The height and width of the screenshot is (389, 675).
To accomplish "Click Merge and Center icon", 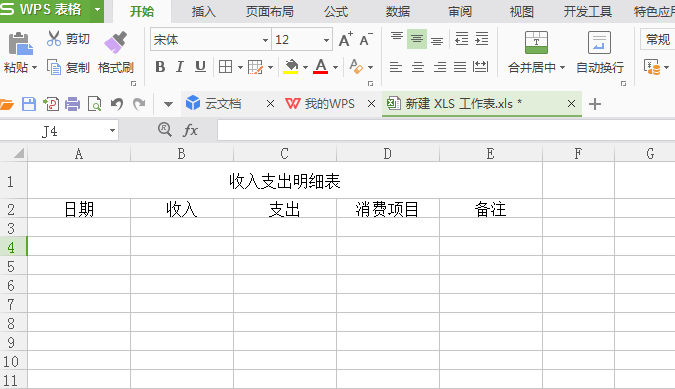I will [x=536, y=42].
